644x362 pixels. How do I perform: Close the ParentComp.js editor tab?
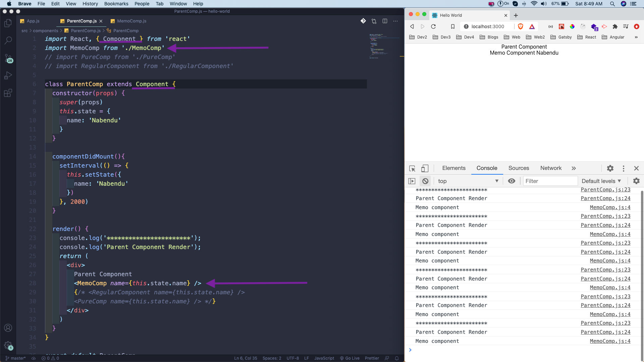tap(101, 21)
